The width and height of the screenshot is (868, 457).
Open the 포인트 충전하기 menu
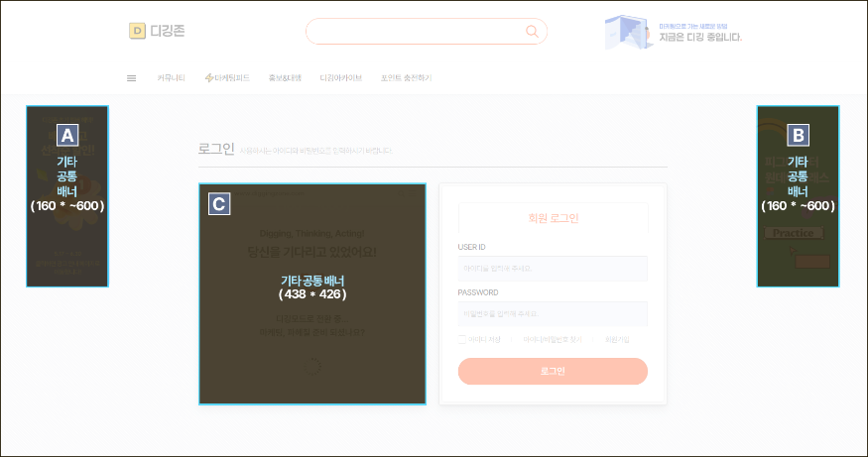407,78
